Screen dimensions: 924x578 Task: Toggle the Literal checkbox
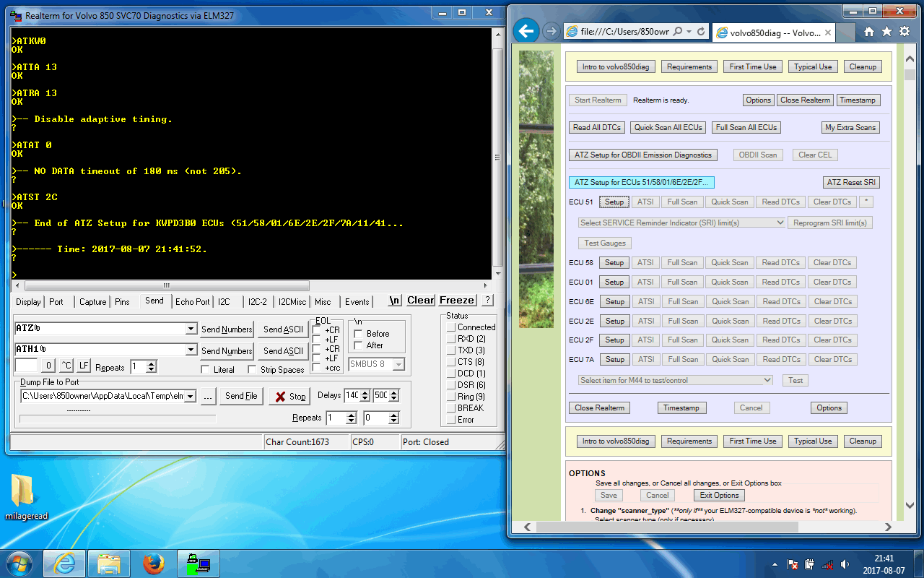tap(205, 369)
